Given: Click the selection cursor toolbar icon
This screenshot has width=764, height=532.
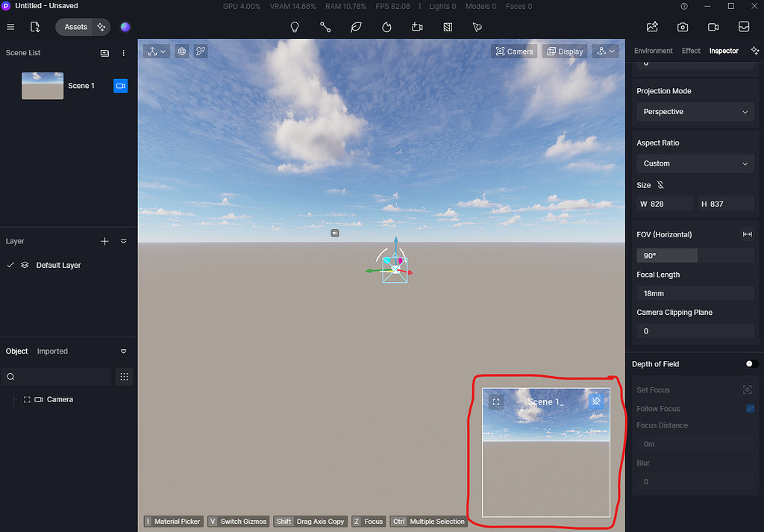Looking at the screenshot, I should click(477, 27).
